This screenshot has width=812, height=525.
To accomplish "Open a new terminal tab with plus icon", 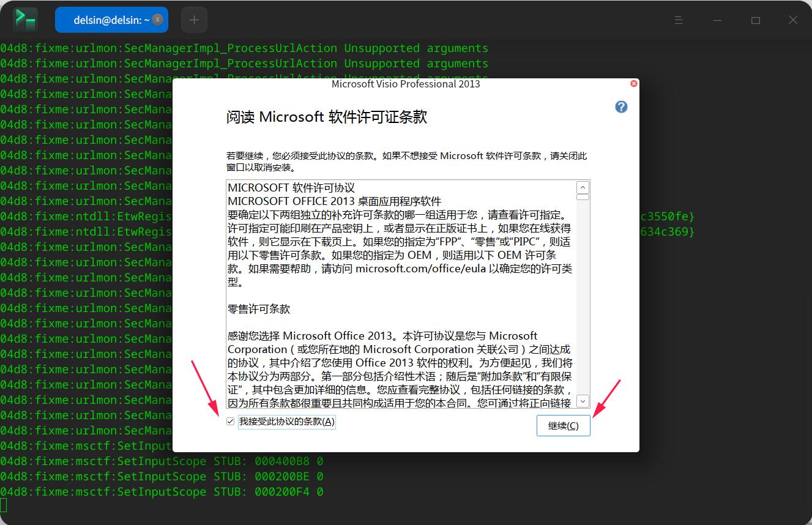I will 194,20.
